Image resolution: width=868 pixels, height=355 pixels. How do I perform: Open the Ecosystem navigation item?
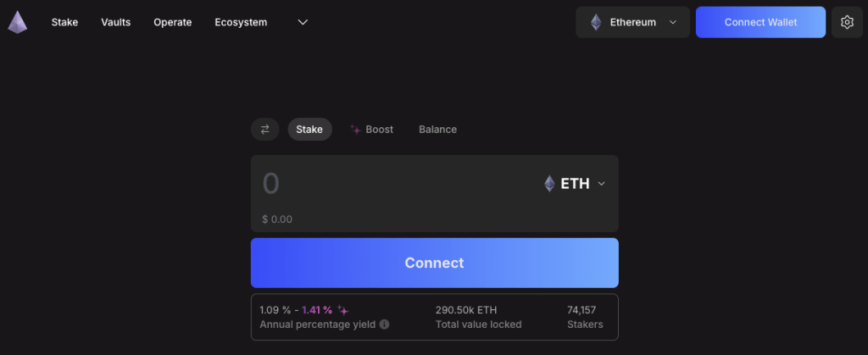coord(241,22)
